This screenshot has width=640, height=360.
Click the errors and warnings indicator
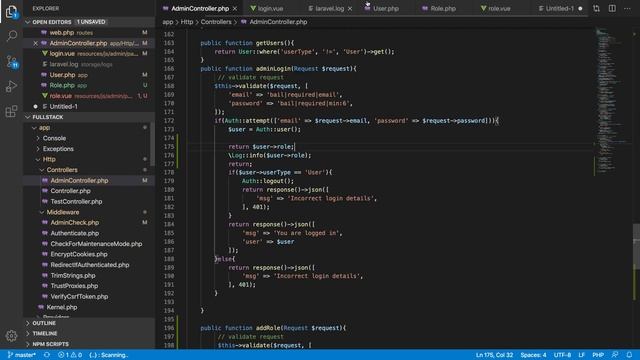point(70,355)
